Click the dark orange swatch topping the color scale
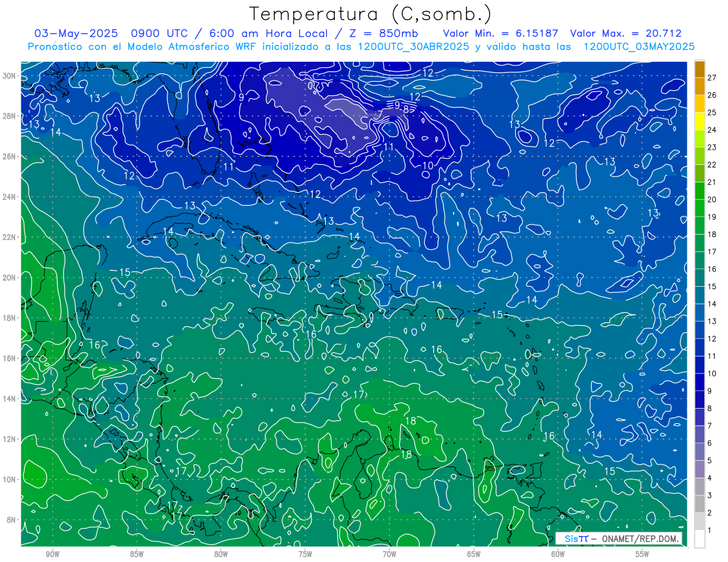728x562 pixels. tap(699, 70)
